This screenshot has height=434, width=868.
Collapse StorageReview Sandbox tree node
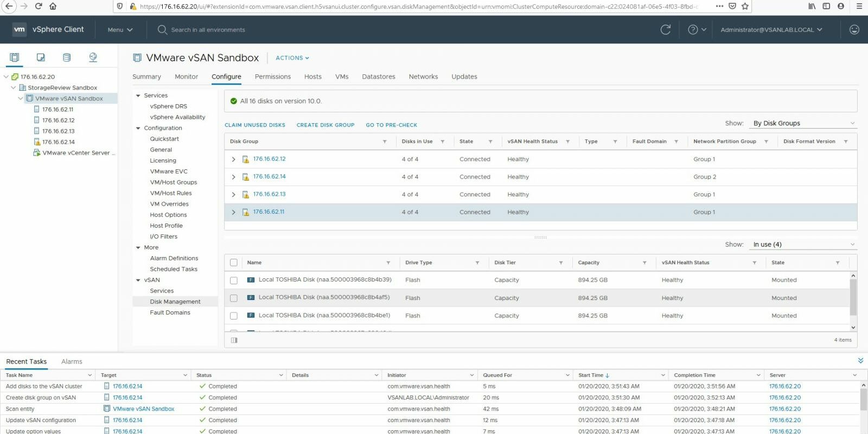click(x=14, y=87)
